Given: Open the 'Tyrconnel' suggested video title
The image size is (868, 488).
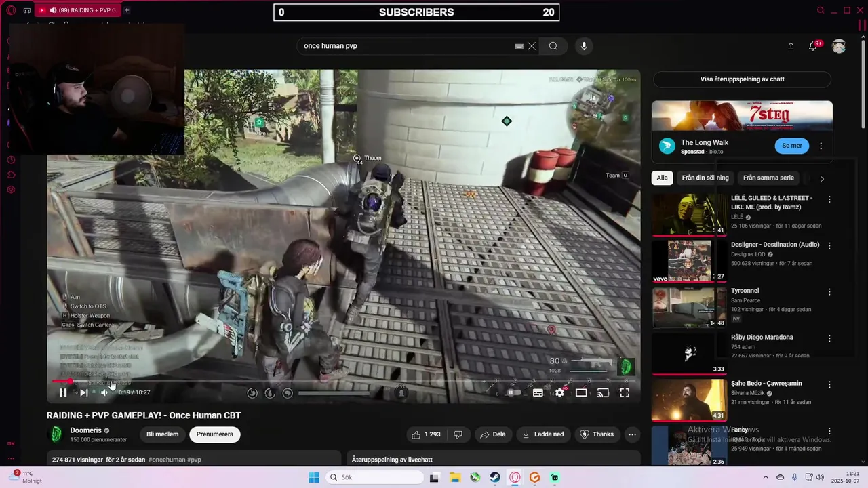Looking at the screenshot, I should tap(745, 291).
